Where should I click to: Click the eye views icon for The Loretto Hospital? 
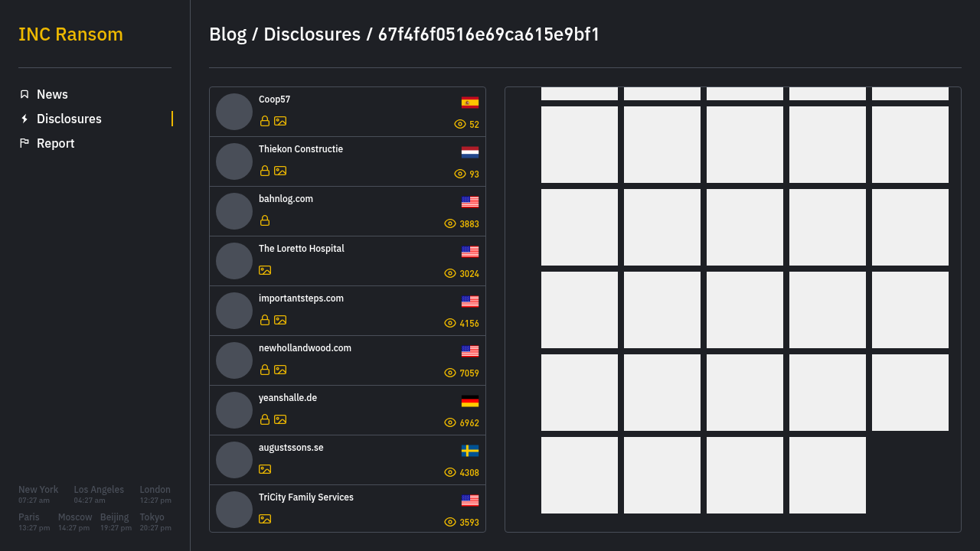tap(450, 273)
